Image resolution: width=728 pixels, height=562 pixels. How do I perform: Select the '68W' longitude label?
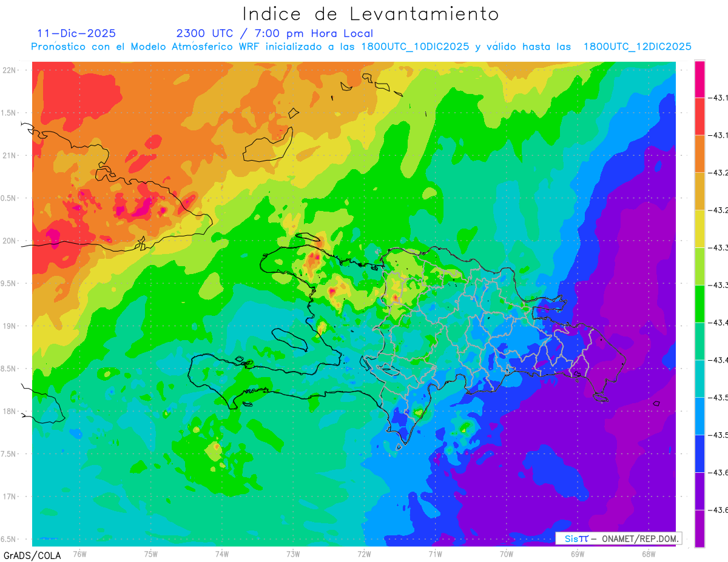(649, 554)
